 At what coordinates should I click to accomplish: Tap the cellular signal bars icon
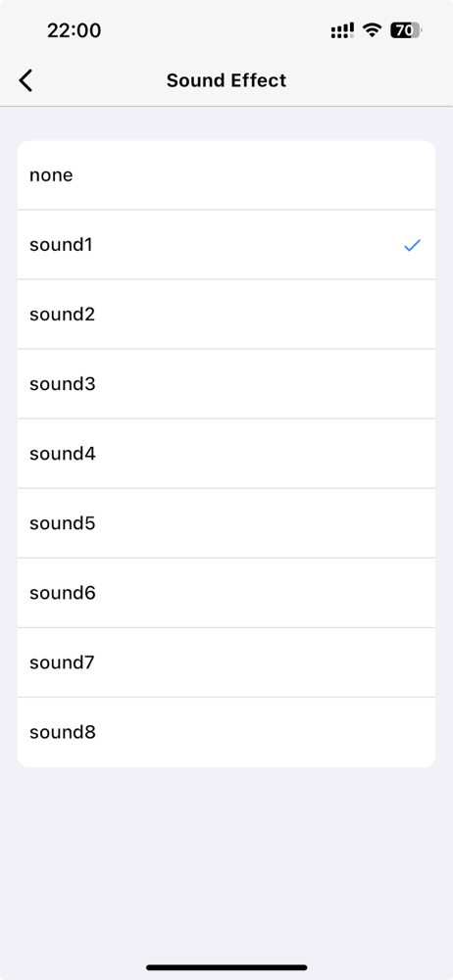point(342,30)
